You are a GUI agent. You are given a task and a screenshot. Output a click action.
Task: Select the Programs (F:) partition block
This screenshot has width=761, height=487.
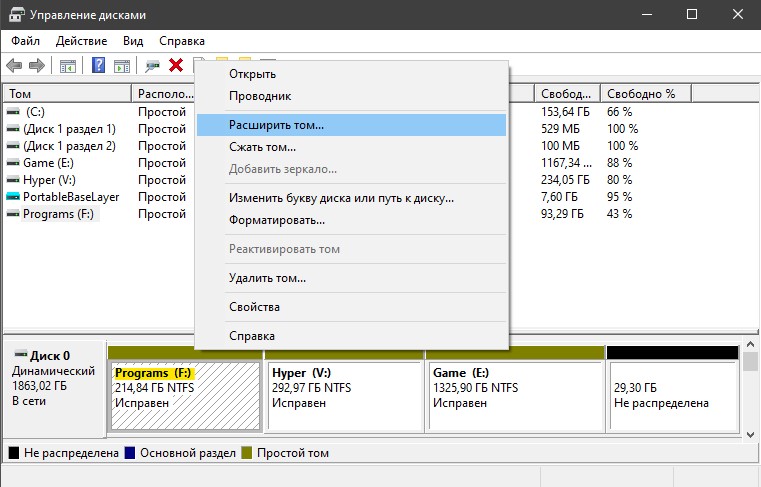coord(185,396)
